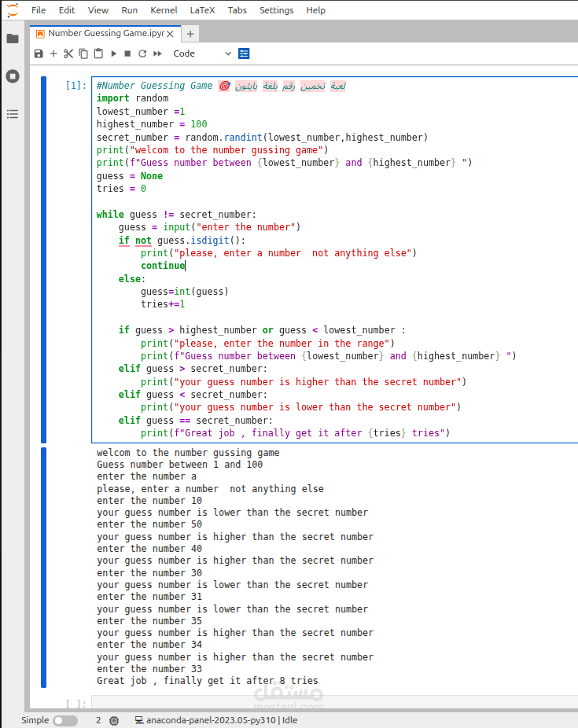Cut the selected cell with scissors icon
Image resolution: width=578 pixels, height=728 pixels.
[x=68, y=54]
